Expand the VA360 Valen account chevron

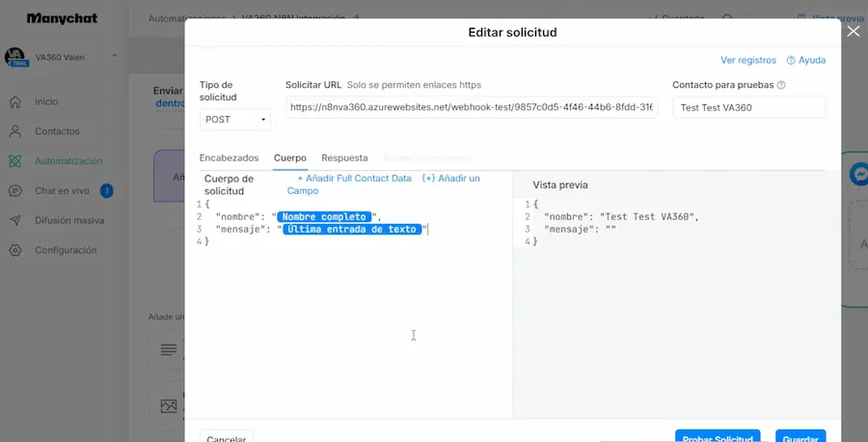click(x=115, y=55)
